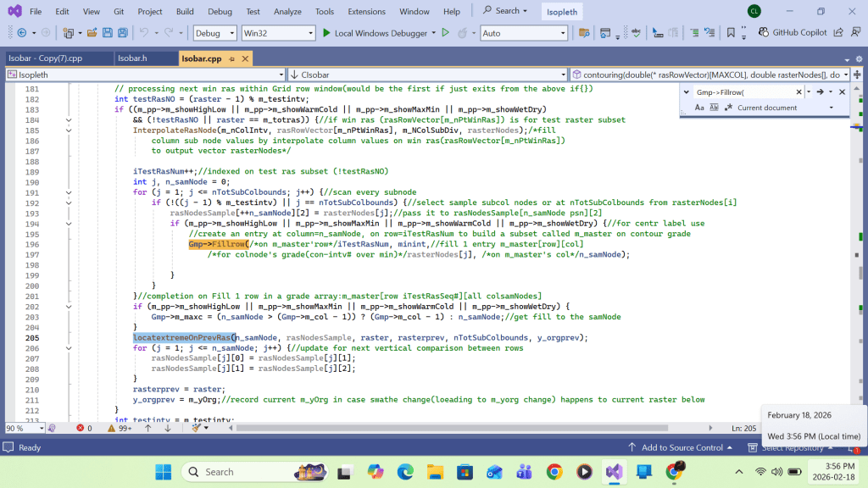The height and width of the screenshot is (488, 868).
Task: Click the find text input field
Action: (743, 91)
